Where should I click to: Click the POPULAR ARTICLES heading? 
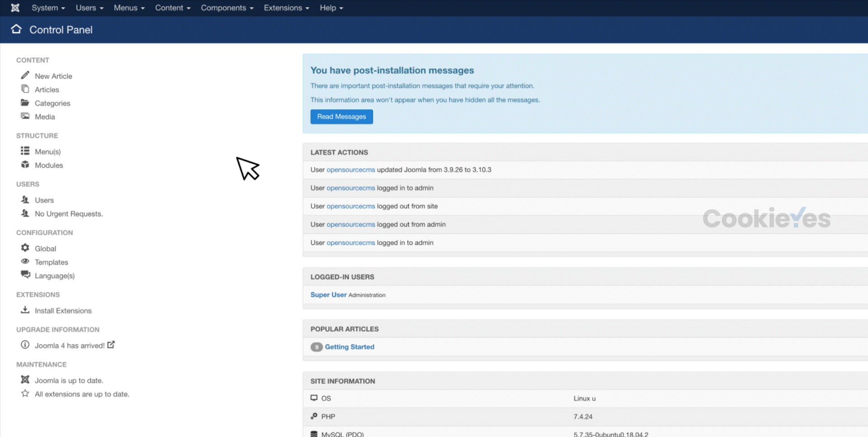tap(344, 329)
